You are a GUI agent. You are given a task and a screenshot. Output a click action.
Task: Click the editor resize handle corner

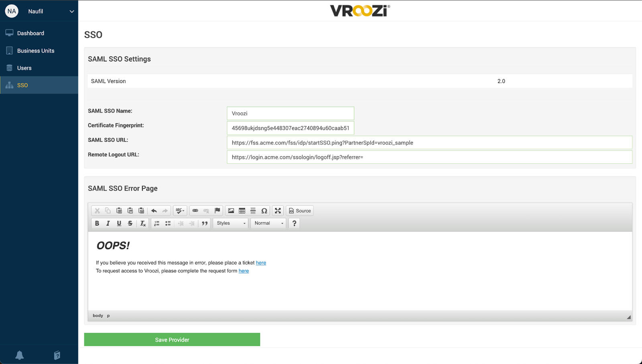[629, 317]
